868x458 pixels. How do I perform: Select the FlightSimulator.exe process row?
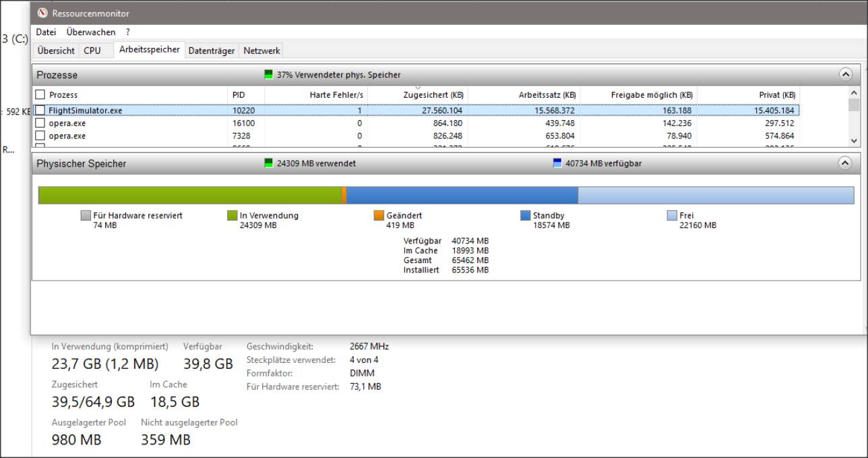tap(416, 110)
